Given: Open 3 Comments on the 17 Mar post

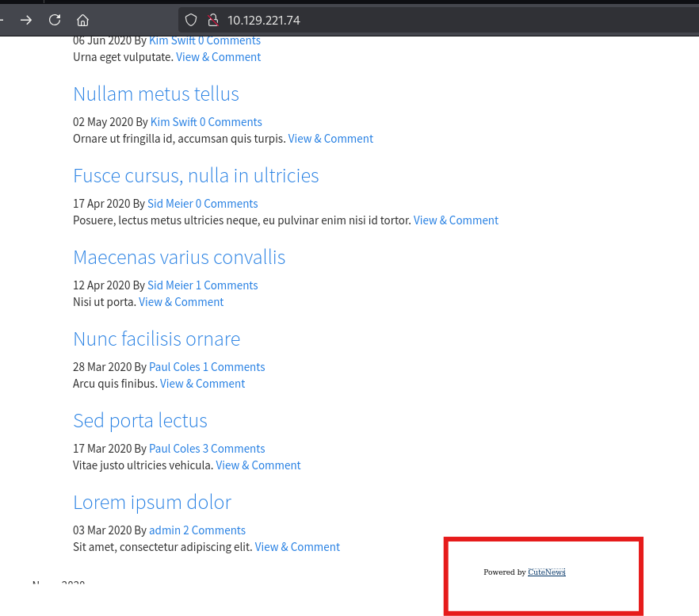Looking at the screenshot, I should (234, 448).
